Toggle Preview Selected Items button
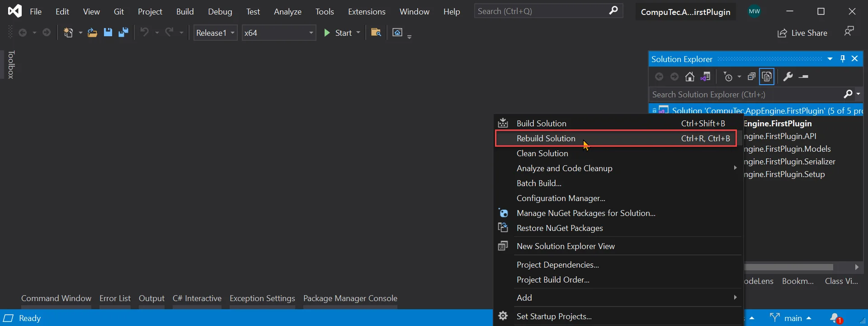This screenshot has width=868, height=326. (803, 77)
